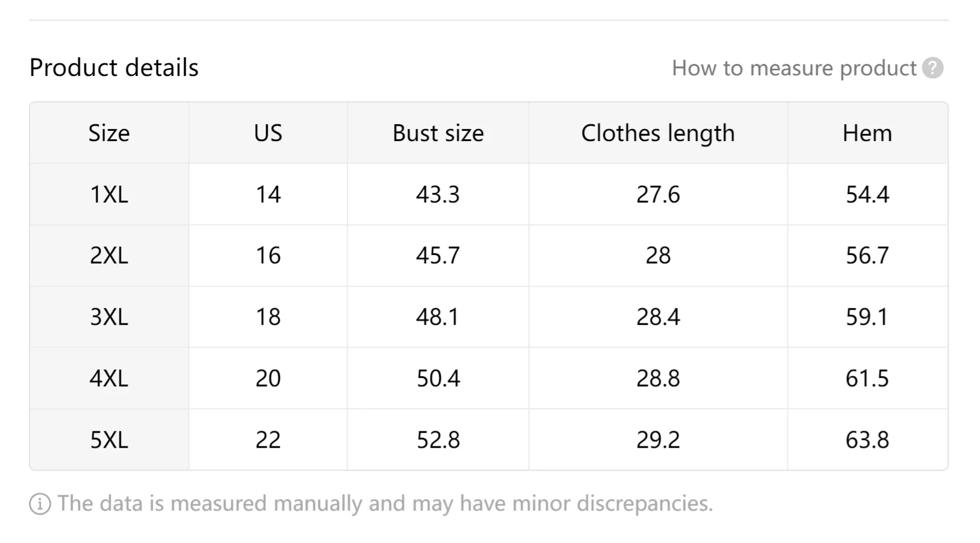Click the US size 16 cell
This screenshot has height=543, width=980.
[x=268, y=256]
